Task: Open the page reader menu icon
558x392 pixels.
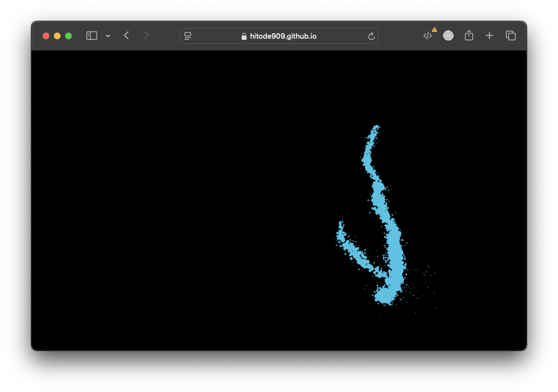Action: [x=187, y=36]
